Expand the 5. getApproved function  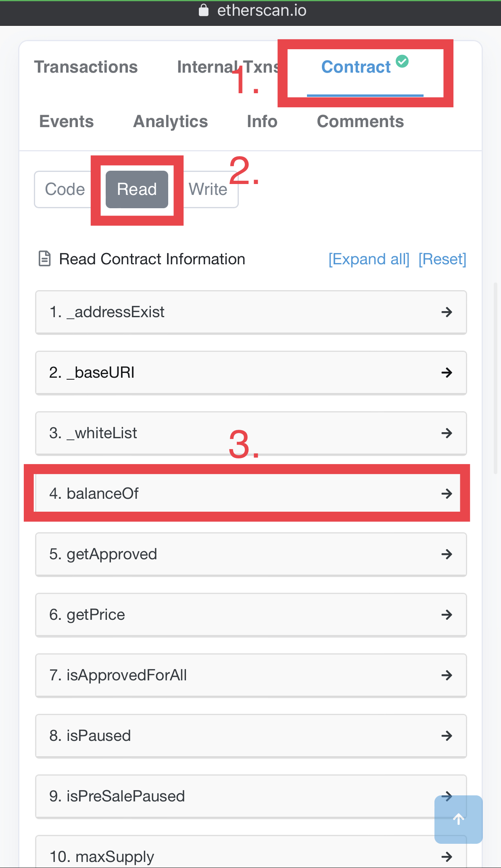click(x=251, y=554)
